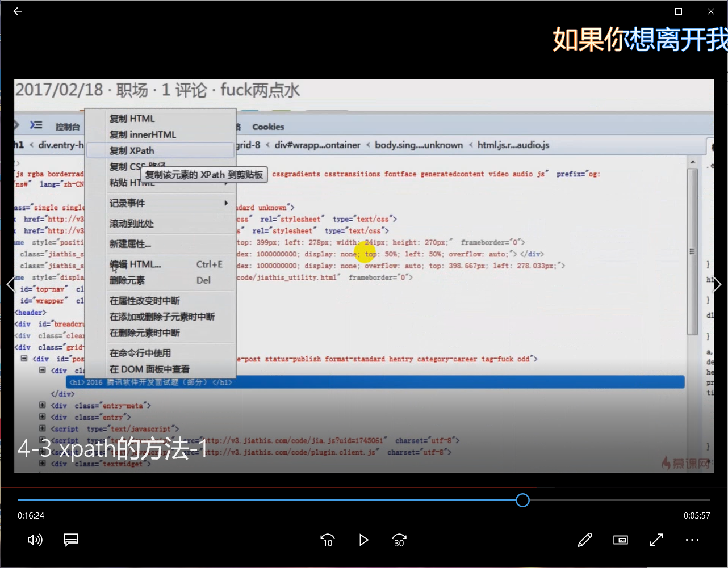Select 在命令行中使用 entry
Screen dimensions: 728x568
pos(160,353)
